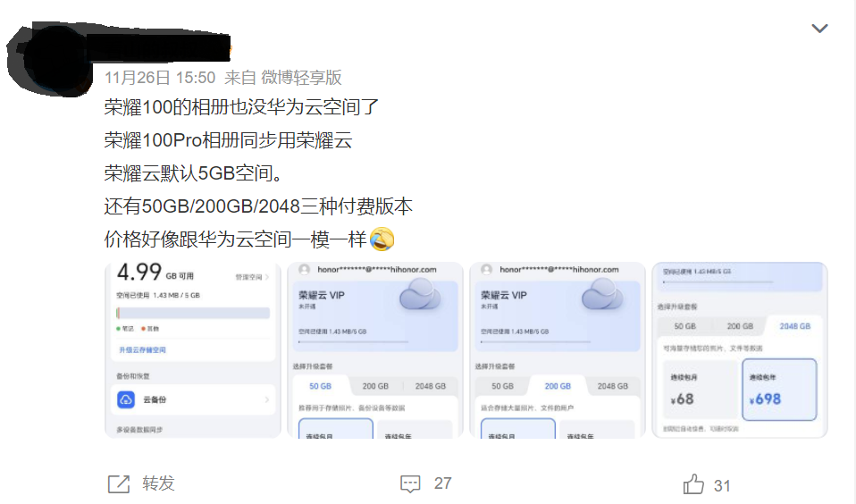
Task: Open first thumbnail showing 4.99 GB available
Action: pos(193,350)
